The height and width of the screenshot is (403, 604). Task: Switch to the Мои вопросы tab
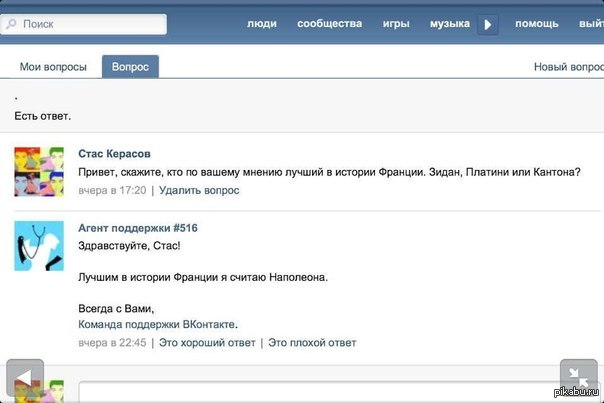tap(51, 67)
